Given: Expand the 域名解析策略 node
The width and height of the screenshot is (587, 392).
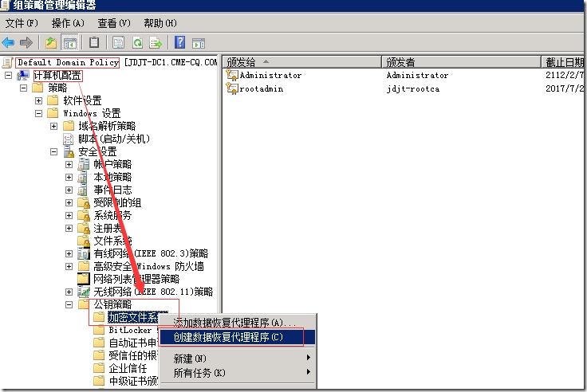Looking at the screenshot, I should pos(54,126).
